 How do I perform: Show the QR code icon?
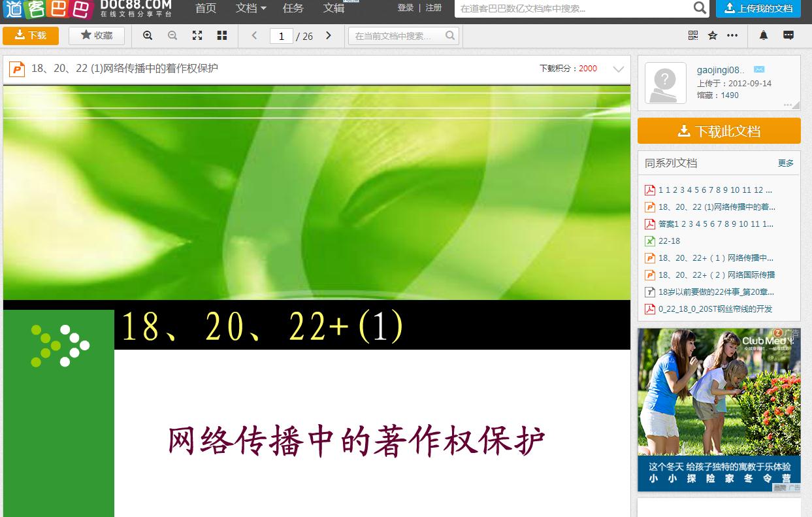[x=693, y=35]
